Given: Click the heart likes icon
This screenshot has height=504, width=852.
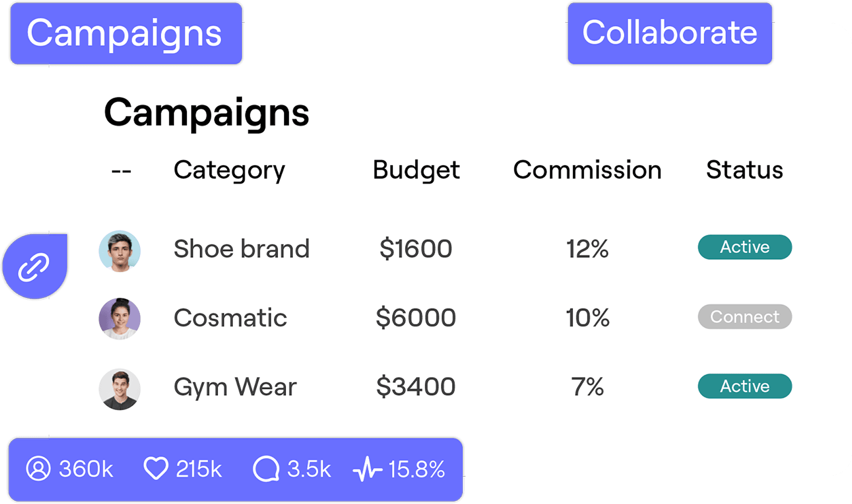Looking at the screenshot, I should tap(156, 468).
